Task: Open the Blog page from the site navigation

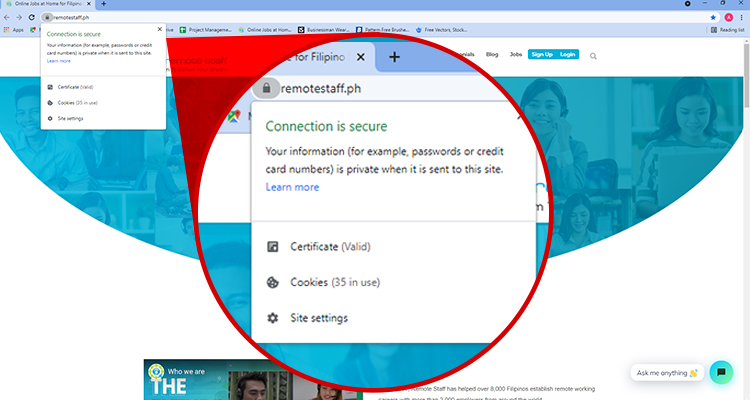Action: coord(492,55)
